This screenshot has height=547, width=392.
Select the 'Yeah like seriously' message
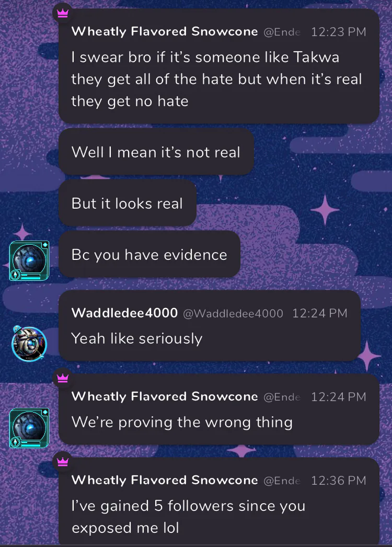pos(209,325)
